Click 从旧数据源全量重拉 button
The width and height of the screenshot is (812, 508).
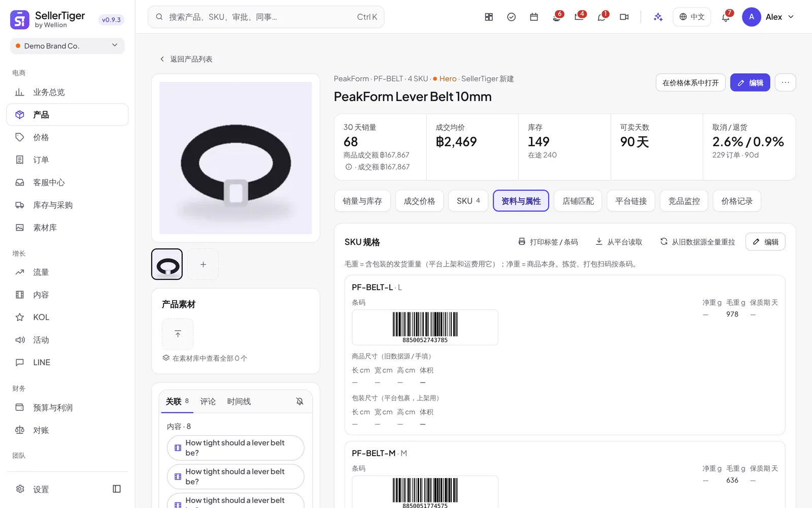[697, 242]
